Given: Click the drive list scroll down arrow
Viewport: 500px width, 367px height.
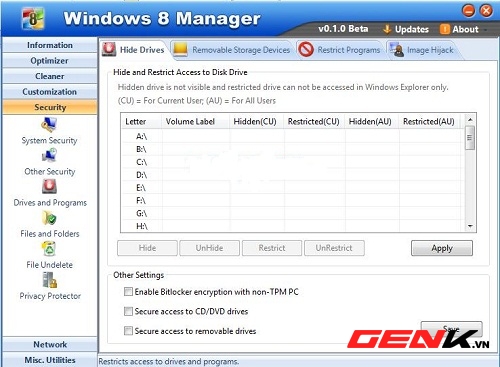Looking at the screenshot, I should pos(470,226).
